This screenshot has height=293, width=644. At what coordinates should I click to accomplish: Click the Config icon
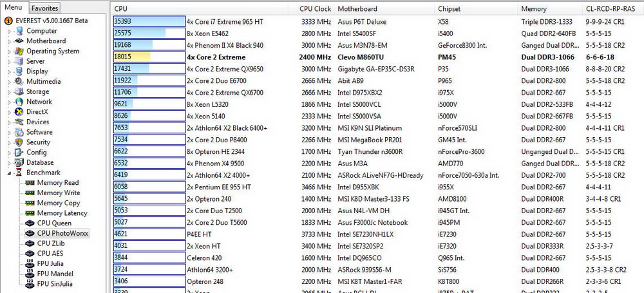(19, 152)
